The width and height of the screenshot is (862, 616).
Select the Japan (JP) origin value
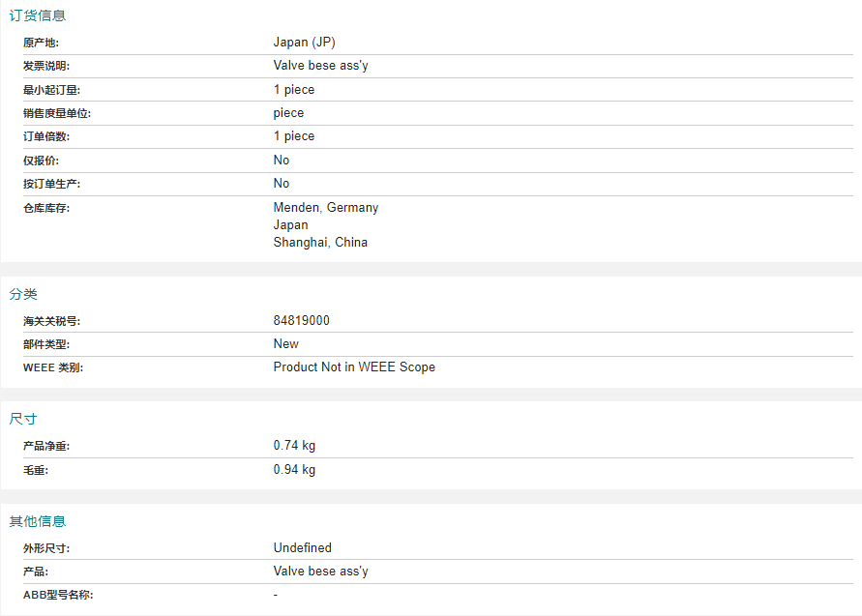point(304,43)
